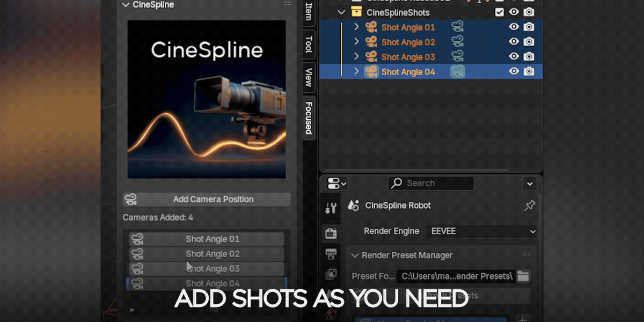Hide Shot Angle 02 with its eye toggle
The width and height of the screenshot is (644, 322).
pos(514,41)
